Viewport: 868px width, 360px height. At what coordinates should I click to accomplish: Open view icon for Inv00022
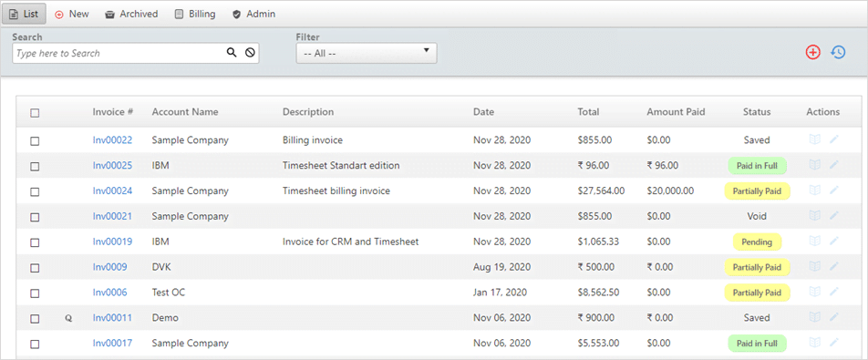pyautogui.click(x=814, y=140)
